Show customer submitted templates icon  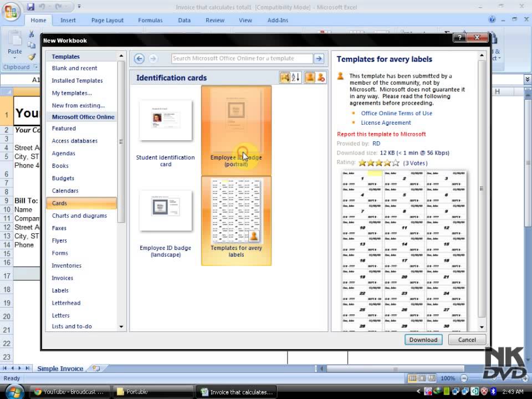point(309,78)
